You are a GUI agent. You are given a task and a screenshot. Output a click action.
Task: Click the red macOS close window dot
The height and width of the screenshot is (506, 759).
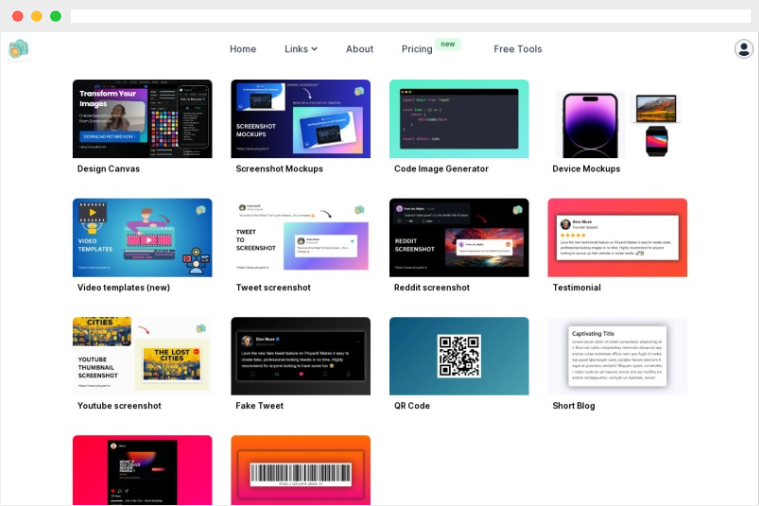[18, 16]
